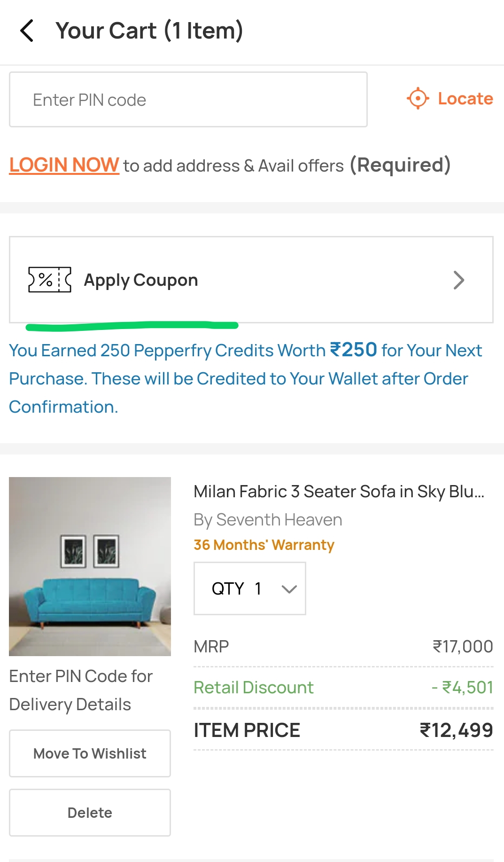
Task: Tap By Seventh Heaven brand name
Action: point(268,520)
